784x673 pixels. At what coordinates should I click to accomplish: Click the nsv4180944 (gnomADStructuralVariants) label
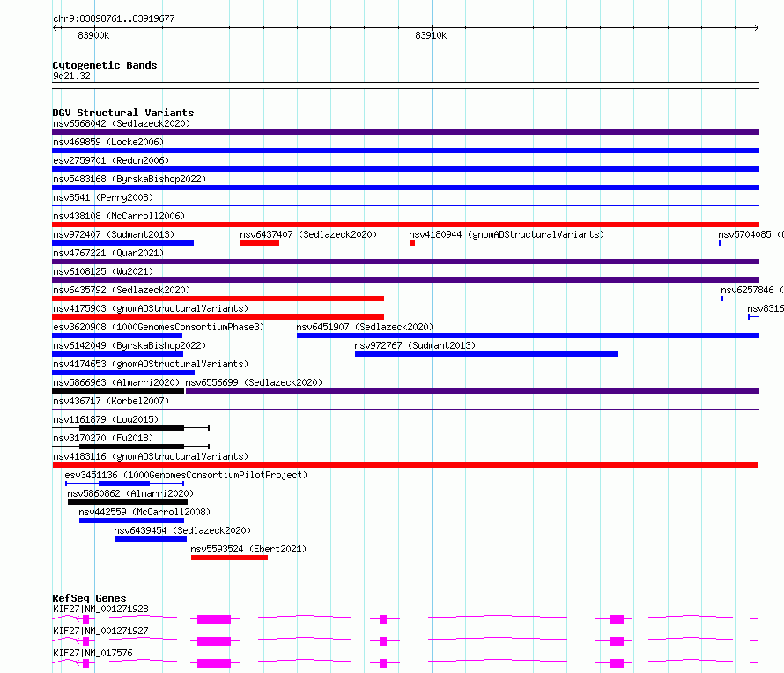[507, 234]
